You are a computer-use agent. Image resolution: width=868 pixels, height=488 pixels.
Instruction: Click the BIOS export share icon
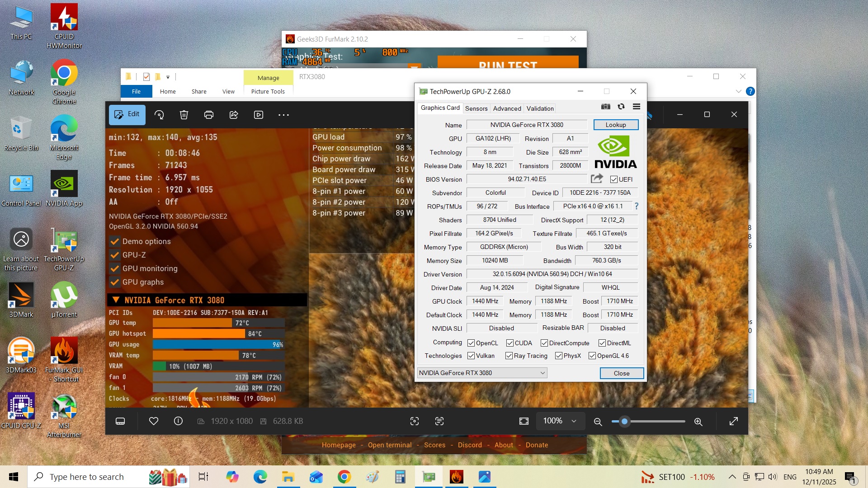[597, 179]
